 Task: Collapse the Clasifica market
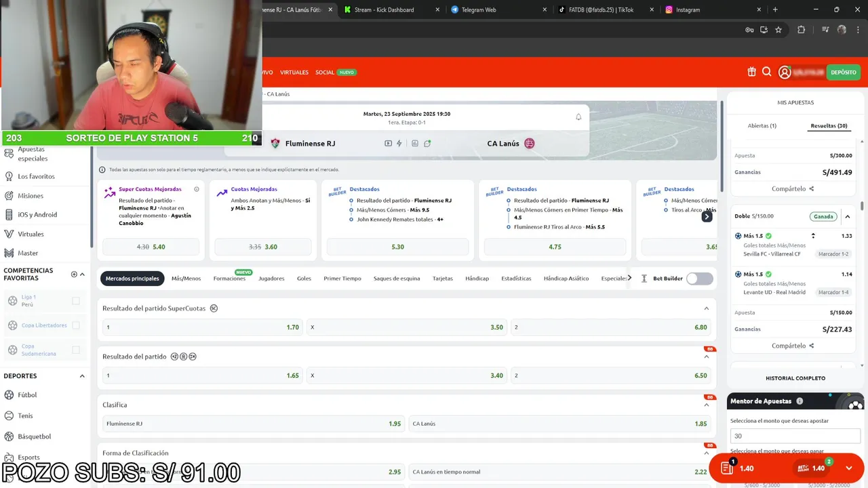click(706, 405)
